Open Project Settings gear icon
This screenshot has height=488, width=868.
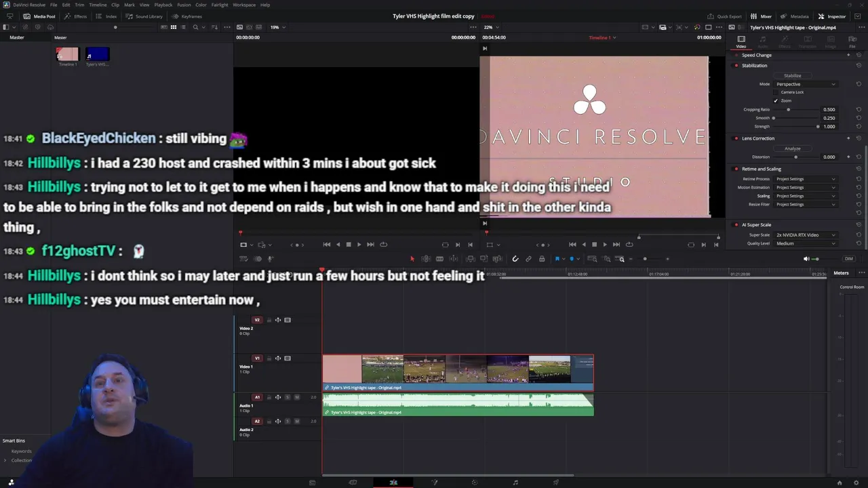pos(856,483)
